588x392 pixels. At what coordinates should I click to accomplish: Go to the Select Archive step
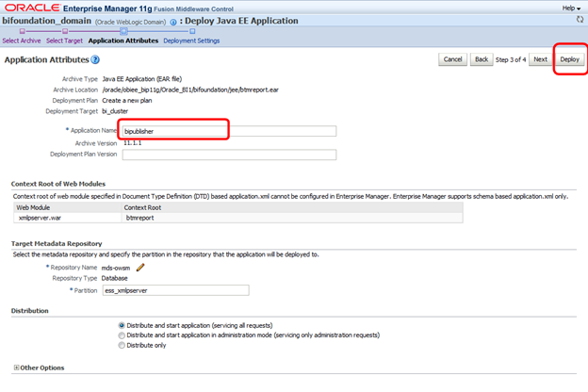click(x=22, y=41)
